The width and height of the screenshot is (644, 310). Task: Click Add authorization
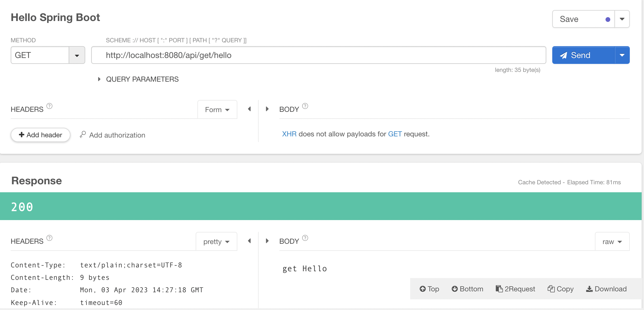pos(112,135)
